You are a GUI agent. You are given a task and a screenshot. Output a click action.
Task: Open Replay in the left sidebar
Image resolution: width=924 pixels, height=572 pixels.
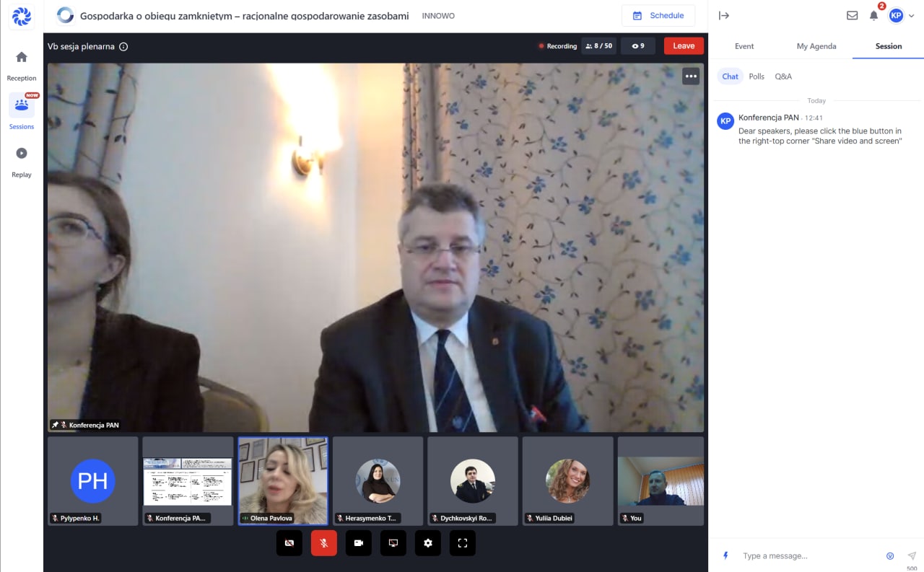22,161
